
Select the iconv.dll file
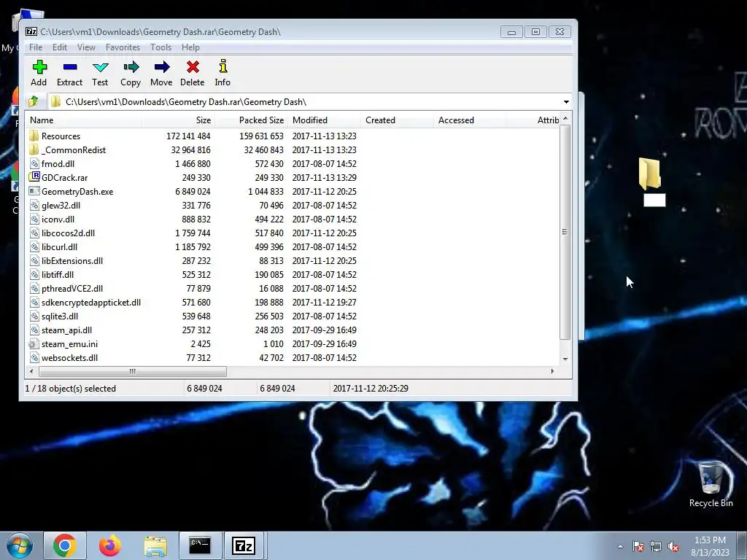(58, 219)
